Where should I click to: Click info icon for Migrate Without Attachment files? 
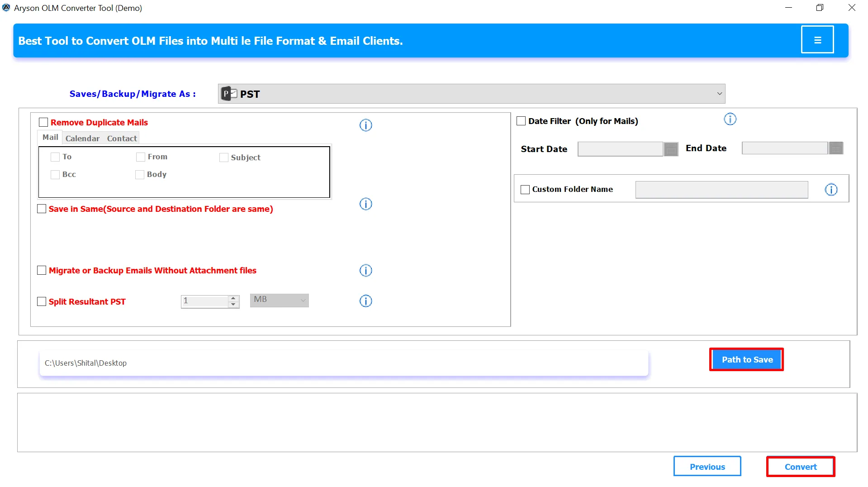click(365, 271)
